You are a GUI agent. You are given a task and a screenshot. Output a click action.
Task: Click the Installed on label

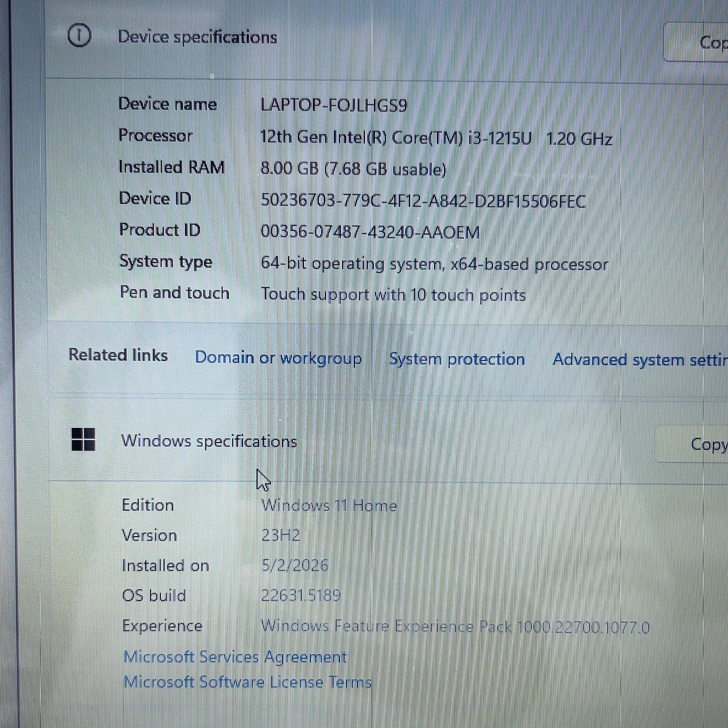click(x=165, y=565)
